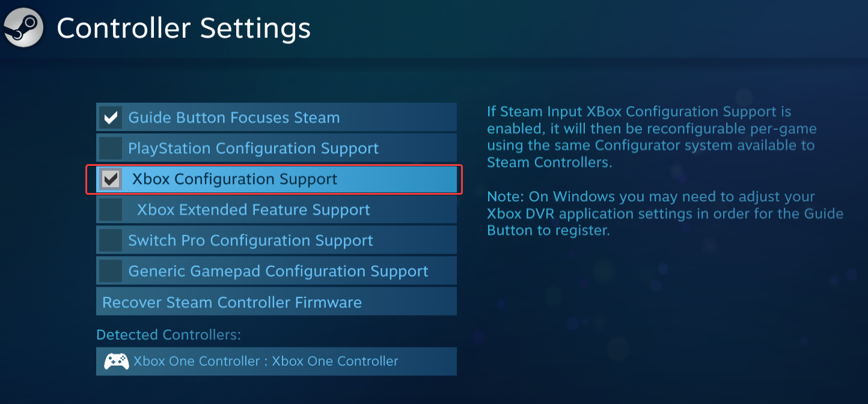The height and width of the screenshot is (404, 868).
Task: Click the Guide Button Focuses Steam label
Action: [234, 117]
